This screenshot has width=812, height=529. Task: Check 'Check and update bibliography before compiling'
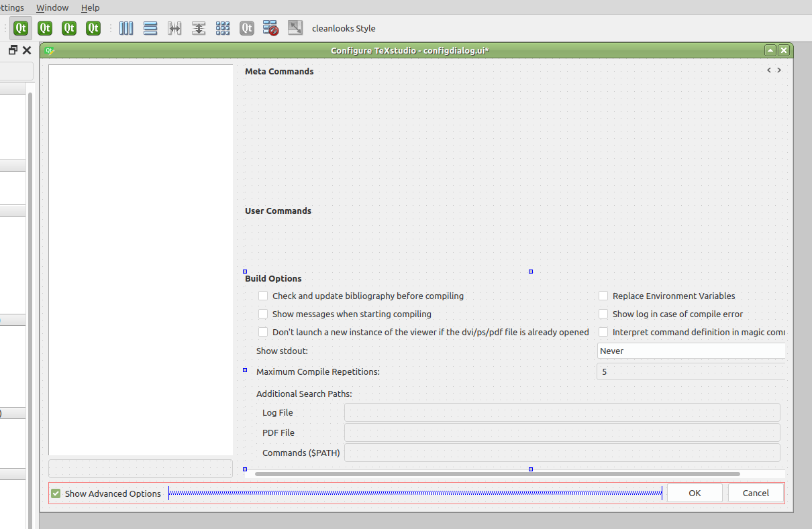pos(262,296)
